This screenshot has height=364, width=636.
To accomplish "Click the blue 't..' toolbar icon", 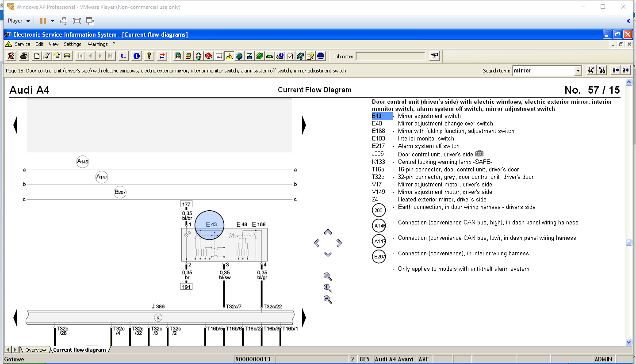I will pos(123,56).
